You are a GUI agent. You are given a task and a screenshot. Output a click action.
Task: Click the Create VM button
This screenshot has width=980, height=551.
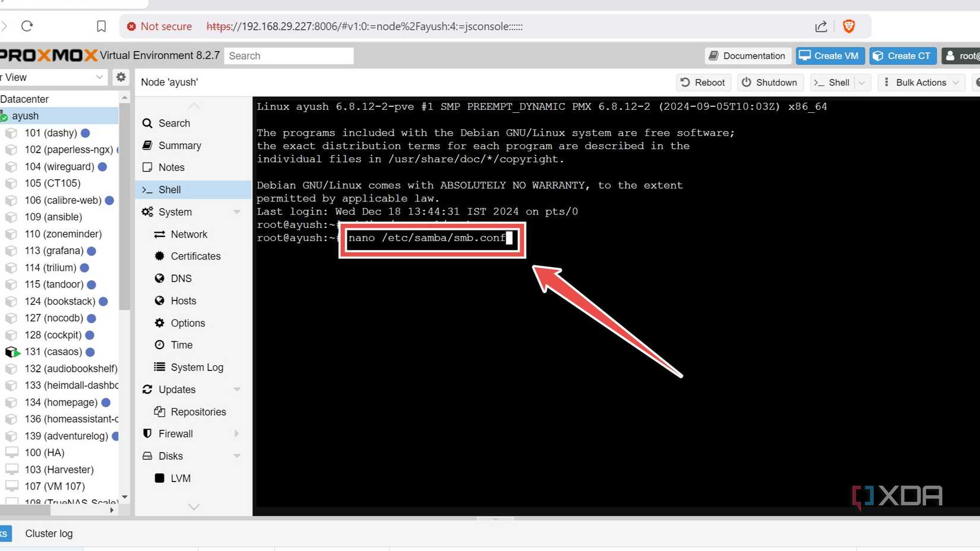(x=830, y=56)
